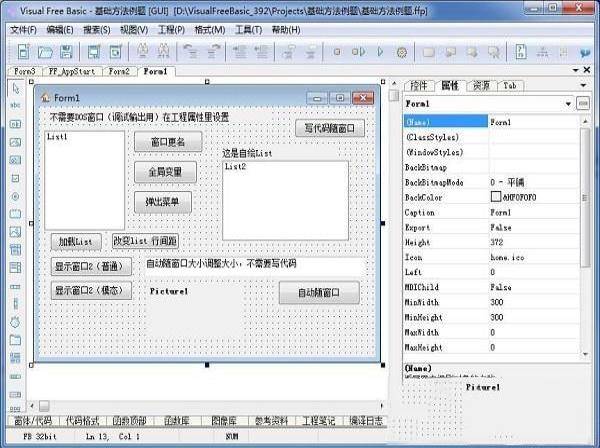Select the Caption property row
600x448 pixels.
[x=491, y=212]
